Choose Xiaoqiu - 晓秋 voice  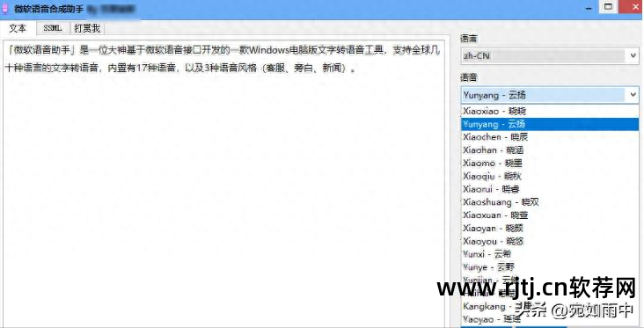[550, 176]
